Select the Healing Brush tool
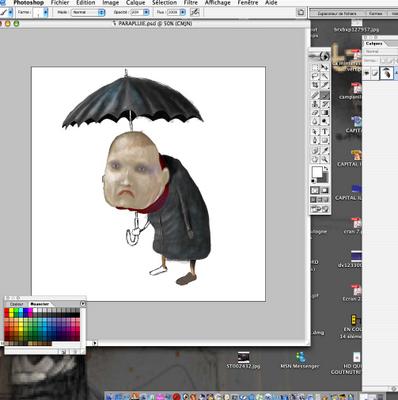The image size is (398, 400). coord(315,95)
